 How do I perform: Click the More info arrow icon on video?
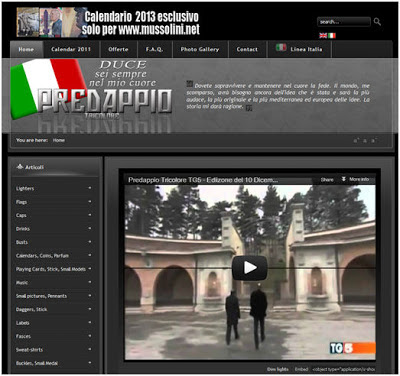pyautogui.click(x=343, y=179)
